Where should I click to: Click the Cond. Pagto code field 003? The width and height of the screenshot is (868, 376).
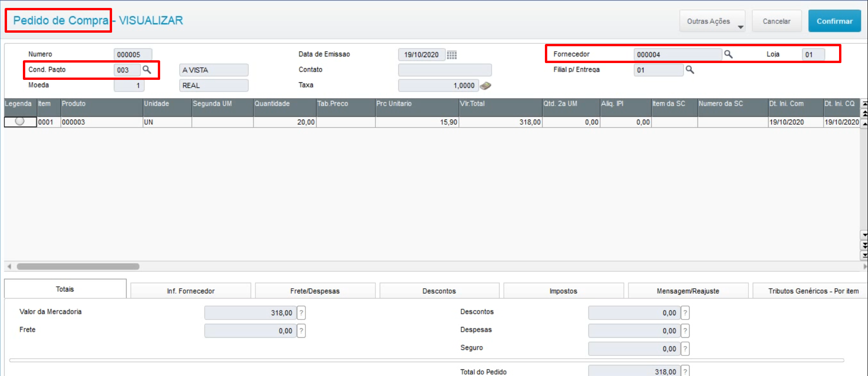point(127,70)
